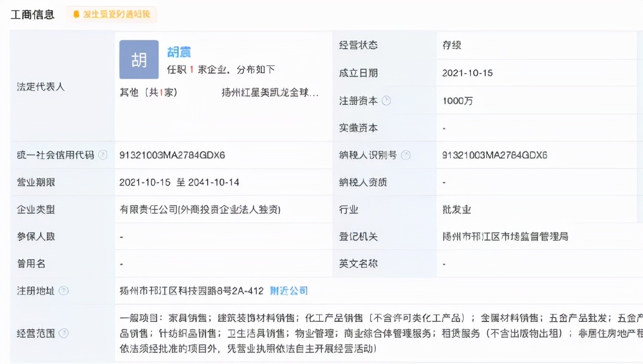Viewport: 643px width, 364px height.
Task: Click help icon beside 统一社会信用代码
Action: coord(103,155)
